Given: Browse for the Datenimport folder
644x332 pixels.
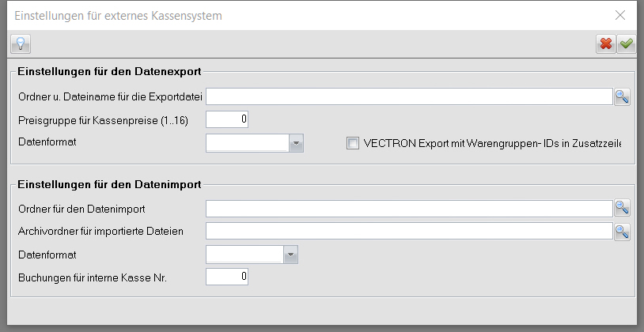Looking at the screenshot, I should coord(622,208).
